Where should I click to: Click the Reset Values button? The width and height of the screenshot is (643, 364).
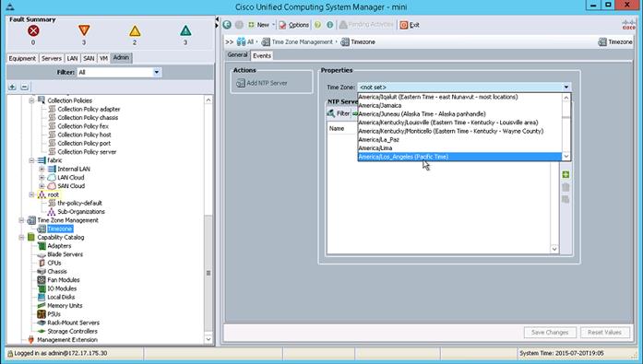604,333
